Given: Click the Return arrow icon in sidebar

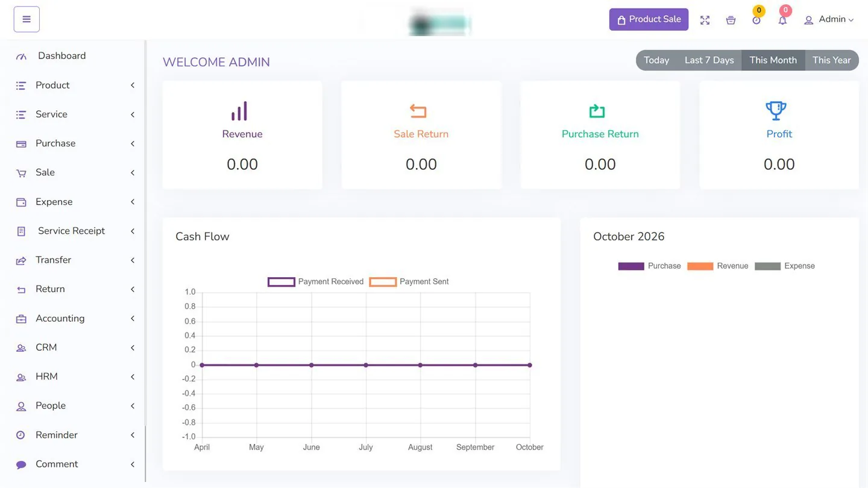Looking at the screenshot, I should point(21,290).
